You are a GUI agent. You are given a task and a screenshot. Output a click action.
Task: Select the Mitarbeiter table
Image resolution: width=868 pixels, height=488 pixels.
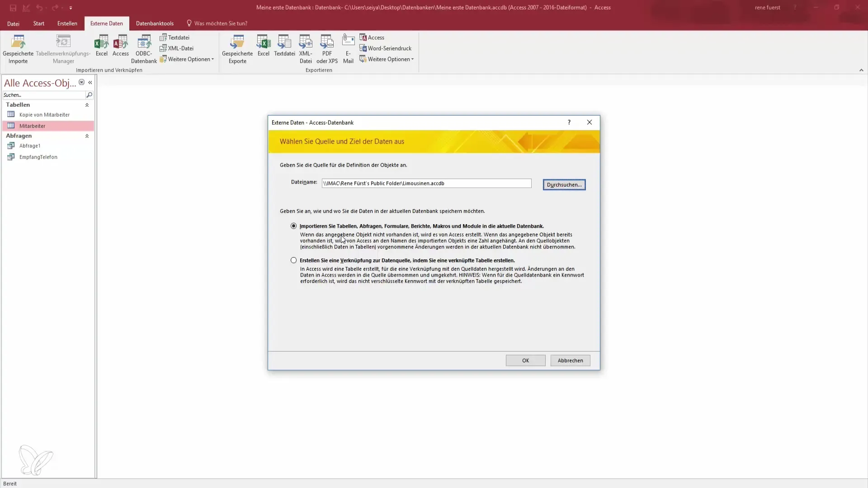(x=48, y=126)
